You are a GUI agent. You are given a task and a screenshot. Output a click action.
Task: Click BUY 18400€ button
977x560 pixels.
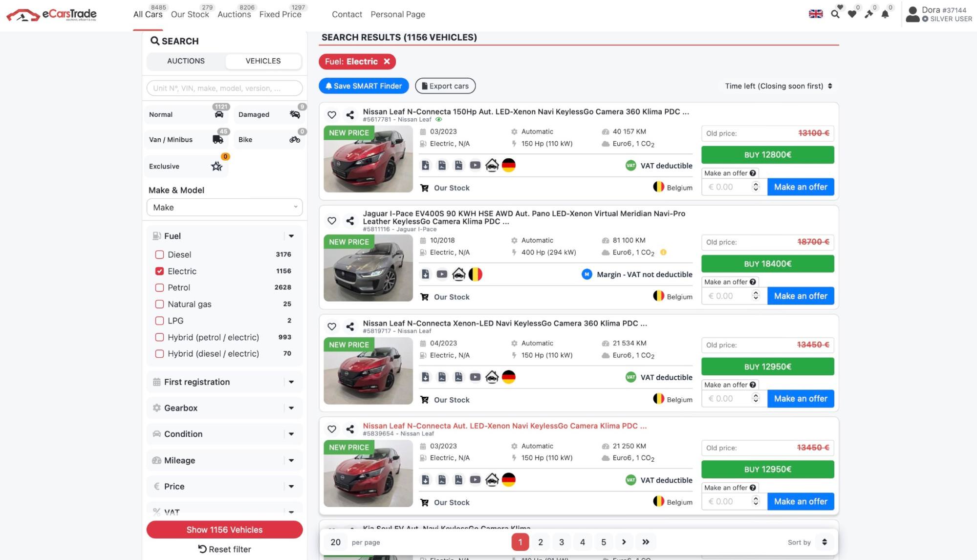pyautogui.click(x=767, y=264)
